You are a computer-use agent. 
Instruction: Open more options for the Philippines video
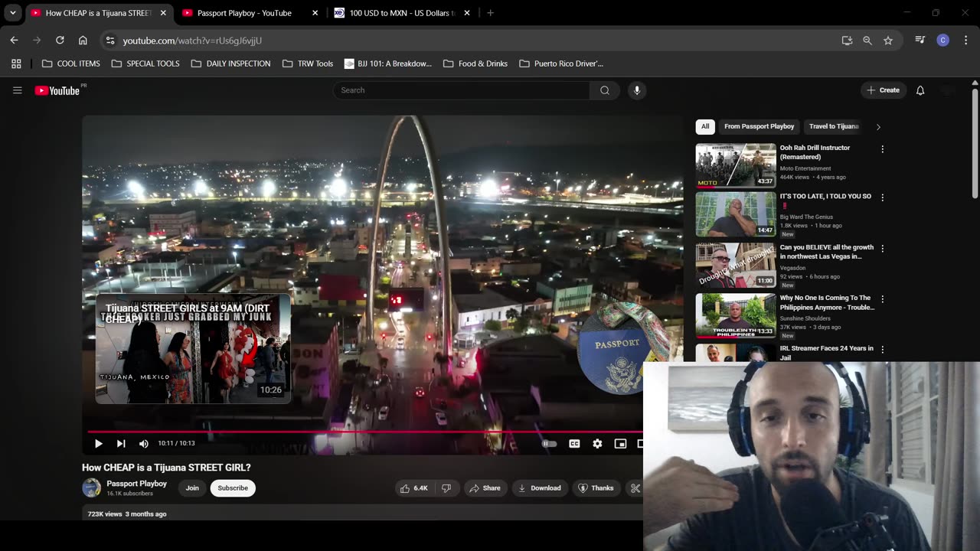click(x=882, y=299)
